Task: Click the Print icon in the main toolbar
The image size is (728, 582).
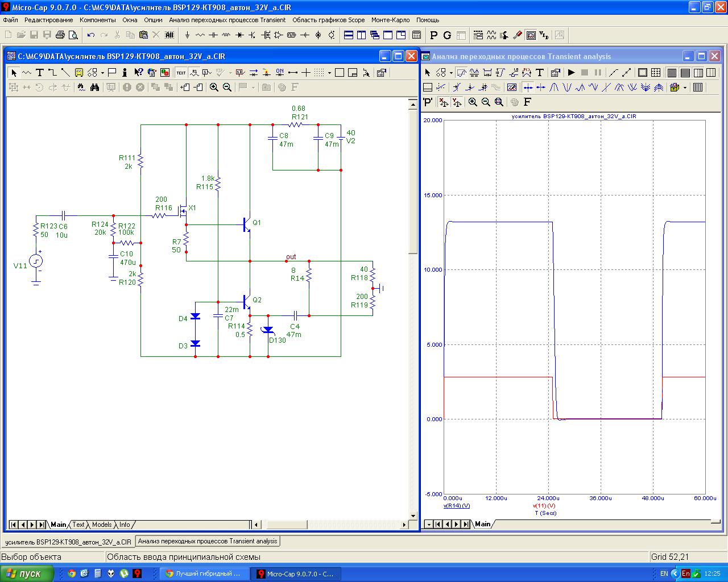Action: [x=60, y=35]
